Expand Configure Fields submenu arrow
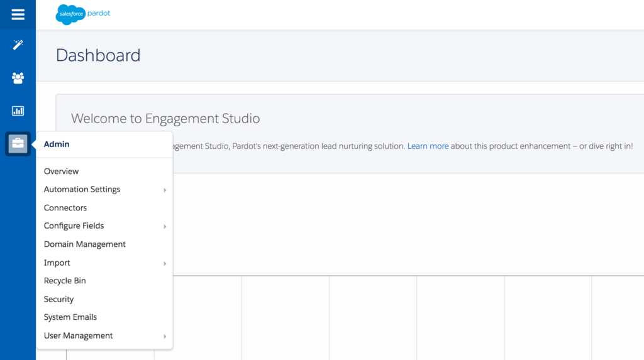 point(165,227)
